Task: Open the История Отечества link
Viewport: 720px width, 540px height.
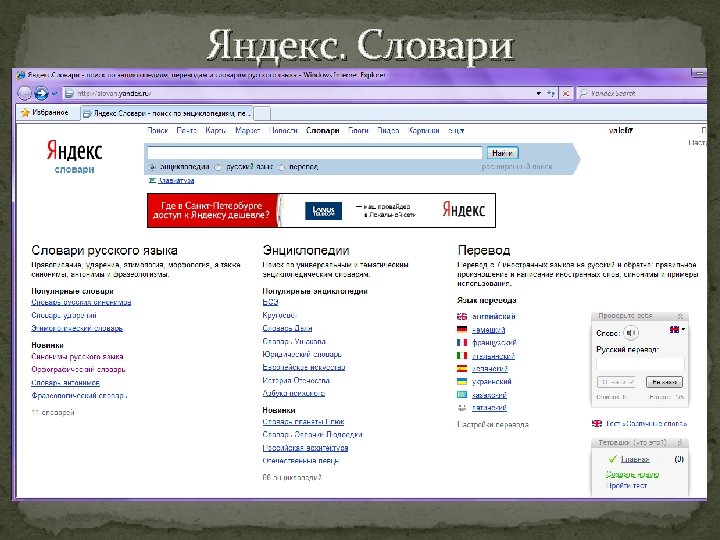Action: click(x=296, y=380)
